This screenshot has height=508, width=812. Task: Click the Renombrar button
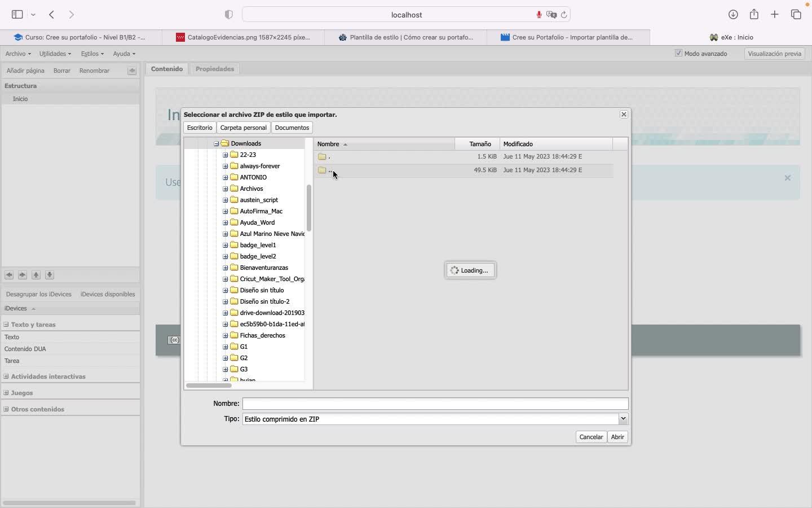[94, 71]
